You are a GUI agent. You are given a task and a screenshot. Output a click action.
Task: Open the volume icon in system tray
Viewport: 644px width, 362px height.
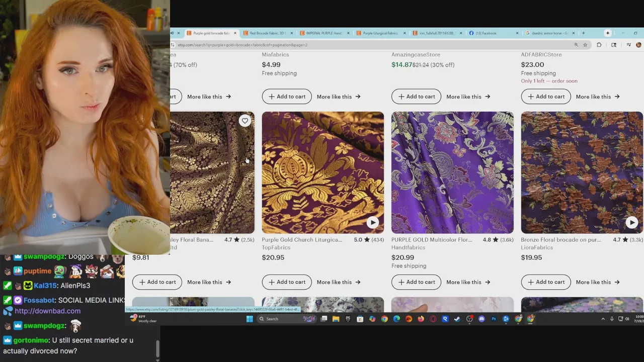[x=627, y=319]
